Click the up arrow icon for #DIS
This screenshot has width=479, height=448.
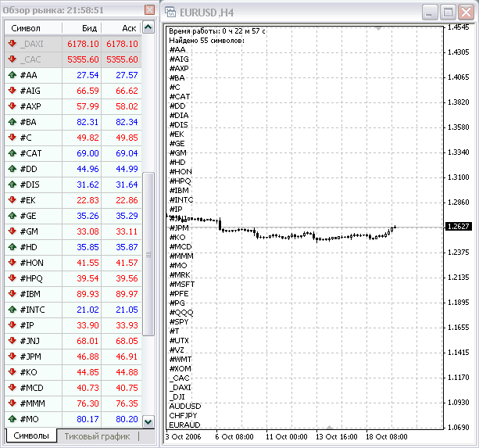click(13, 185)
